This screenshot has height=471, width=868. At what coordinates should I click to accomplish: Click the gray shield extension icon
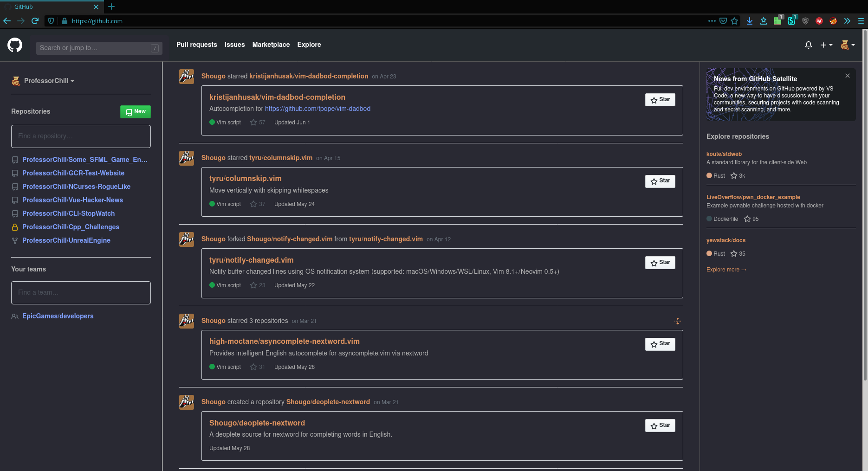coord(805,21)
